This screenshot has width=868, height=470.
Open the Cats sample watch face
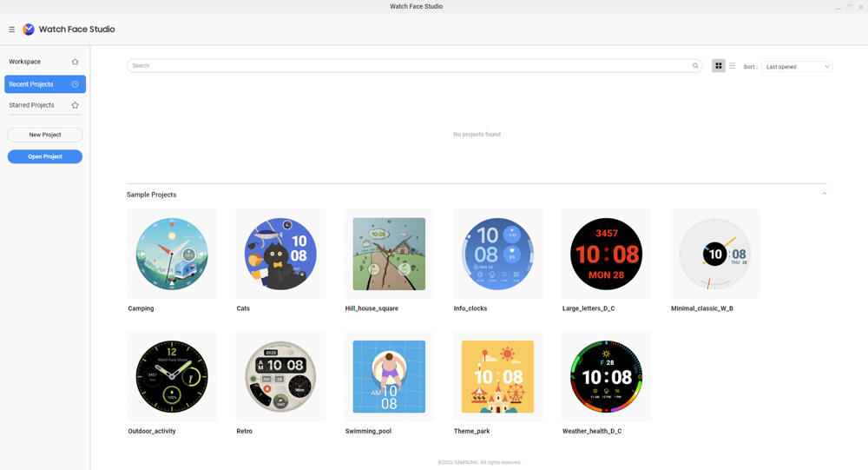(280, 254)
